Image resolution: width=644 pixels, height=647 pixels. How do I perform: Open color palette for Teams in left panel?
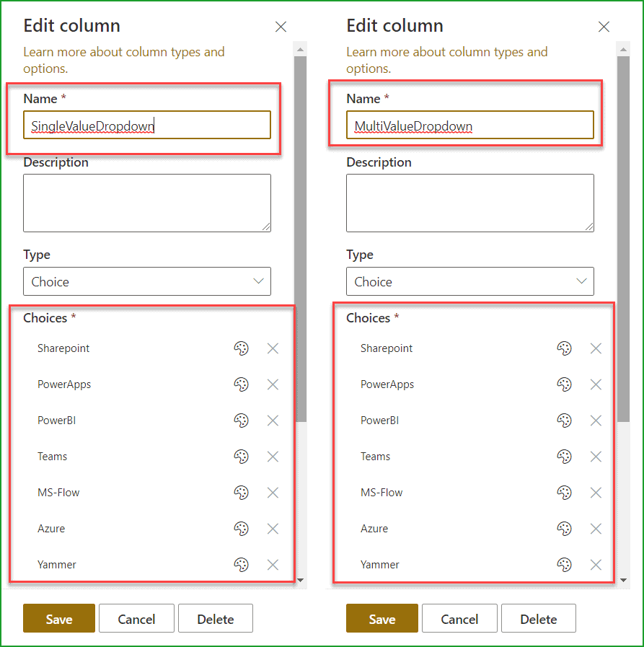(241, 457)
